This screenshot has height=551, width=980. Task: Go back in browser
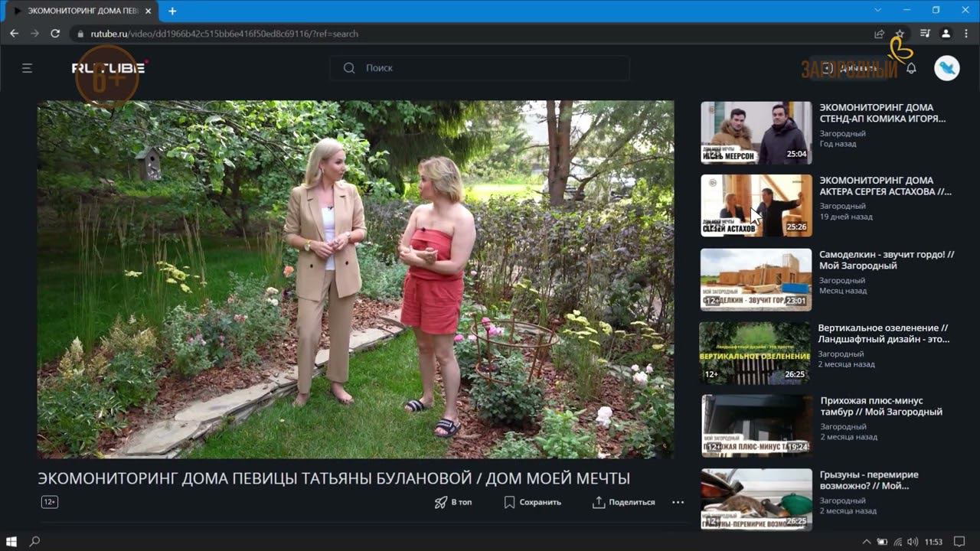pyautogui.click(x=14, y=34)
